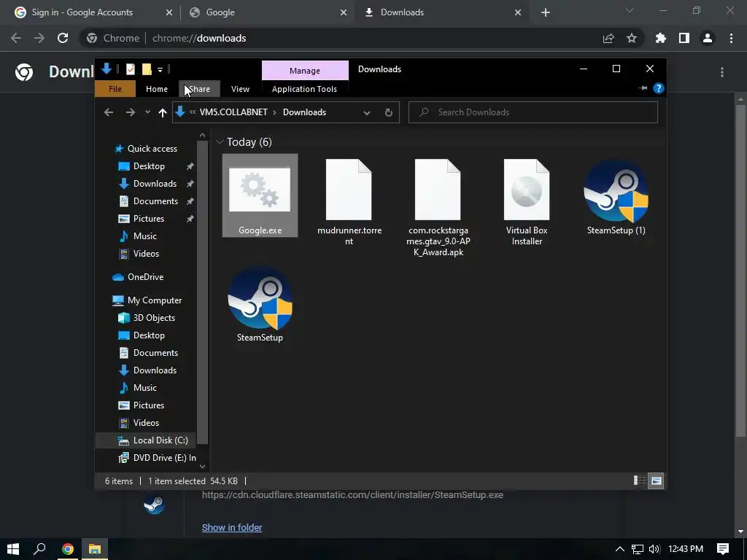The image size is (747, 560).
Task: Open Chrome profile avatar icon
Action: pos(708,38)
